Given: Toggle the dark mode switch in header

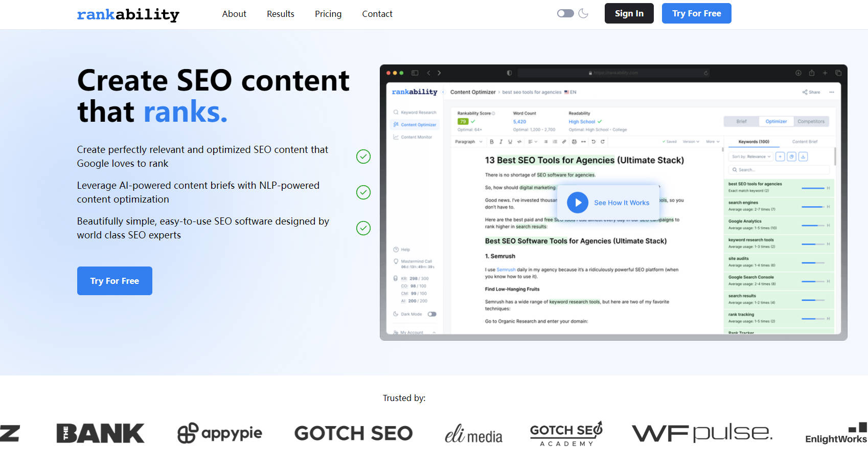Looking at the screenshot, I should click(x=565, y=13).
